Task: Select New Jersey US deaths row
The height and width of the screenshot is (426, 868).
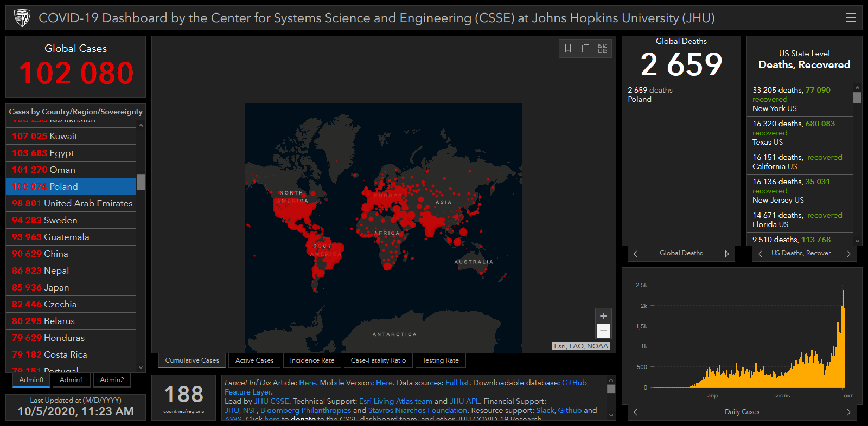Action: point(800,191)
